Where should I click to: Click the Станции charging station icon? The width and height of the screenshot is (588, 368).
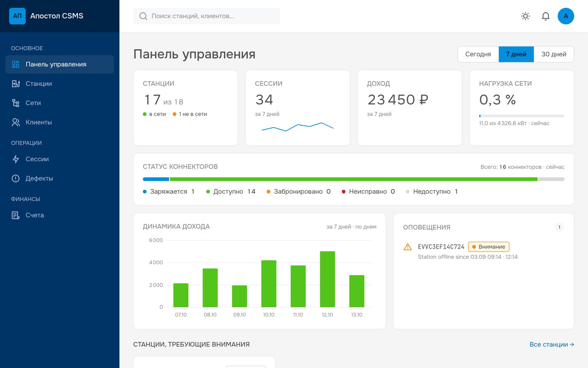click(x=15, y=84)
